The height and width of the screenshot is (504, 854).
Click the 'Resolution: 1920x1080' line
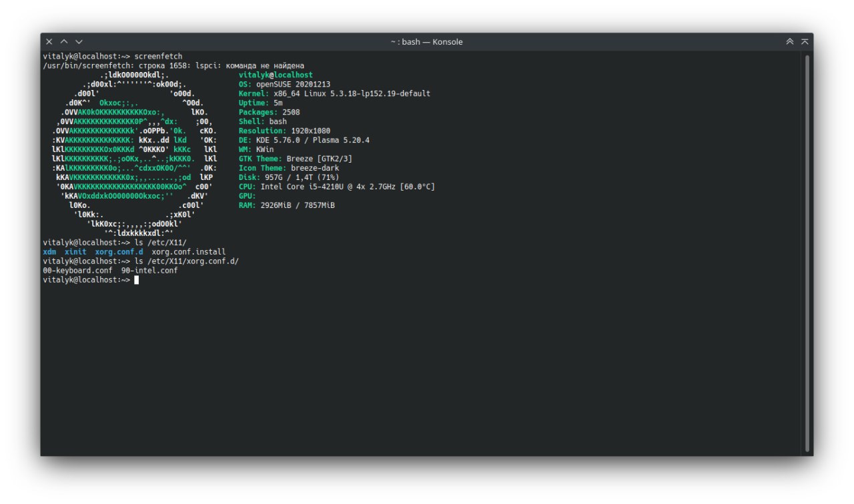tap(284, 131)
